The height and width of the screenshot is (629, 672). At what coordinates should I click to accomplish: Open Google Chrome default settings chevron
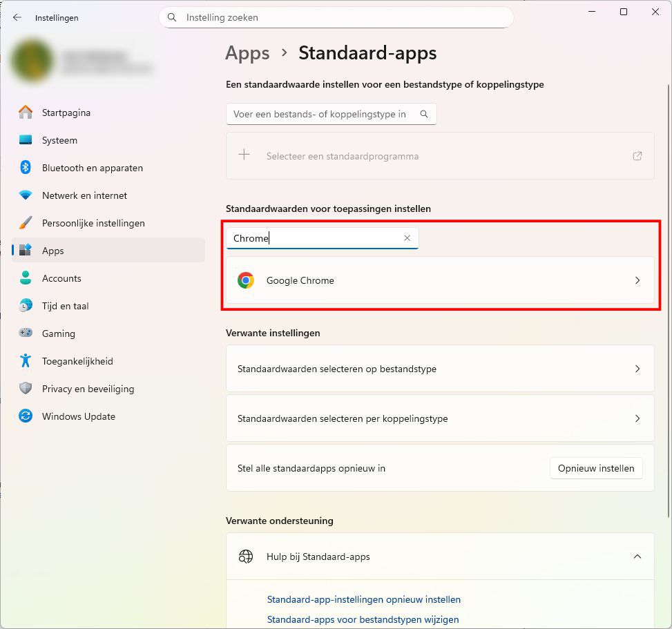point(637,280)
